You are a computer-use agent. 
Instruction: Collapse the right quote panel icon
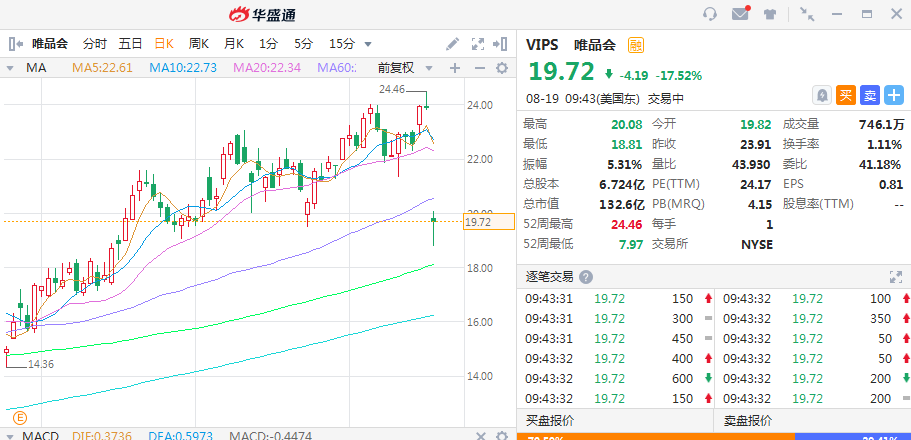500,44
